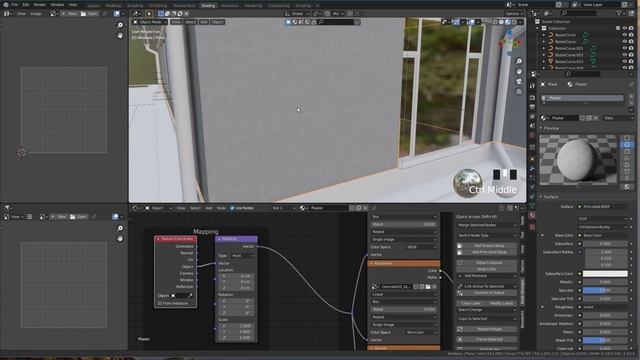Pan hand icon in the upper-left image editor
Viewport: 640px width, 360px height.
click(x=120, y=36)
